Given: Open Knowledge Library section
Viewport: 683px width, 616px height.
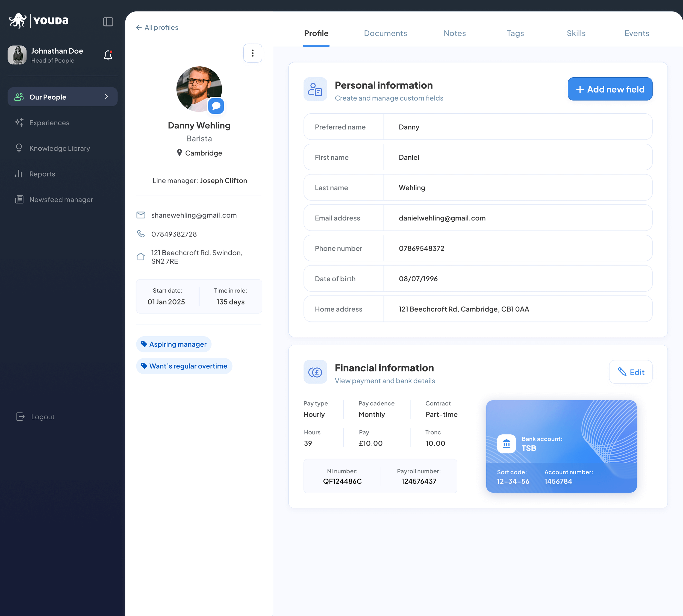Looking at the screenshot, I should pyautogui.click(x=60, y=148).
